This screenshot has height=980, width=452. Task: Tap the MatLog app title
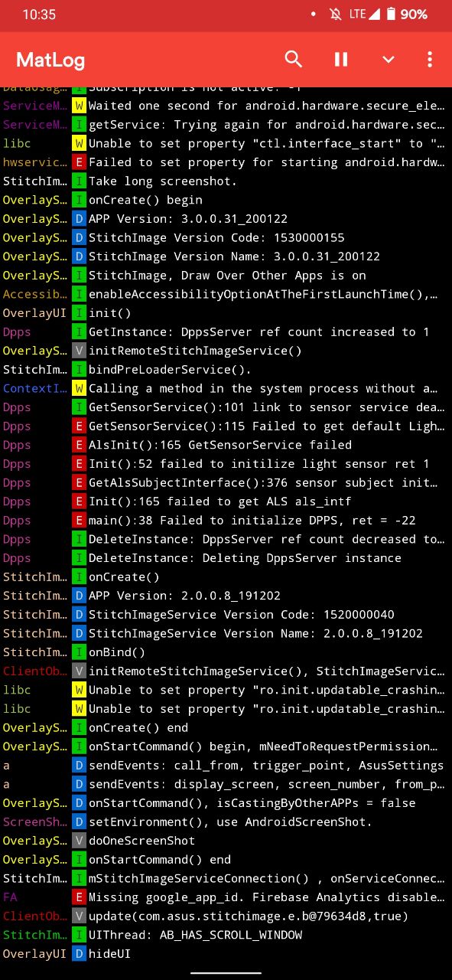pyautogui.click(x=50, y=60)
